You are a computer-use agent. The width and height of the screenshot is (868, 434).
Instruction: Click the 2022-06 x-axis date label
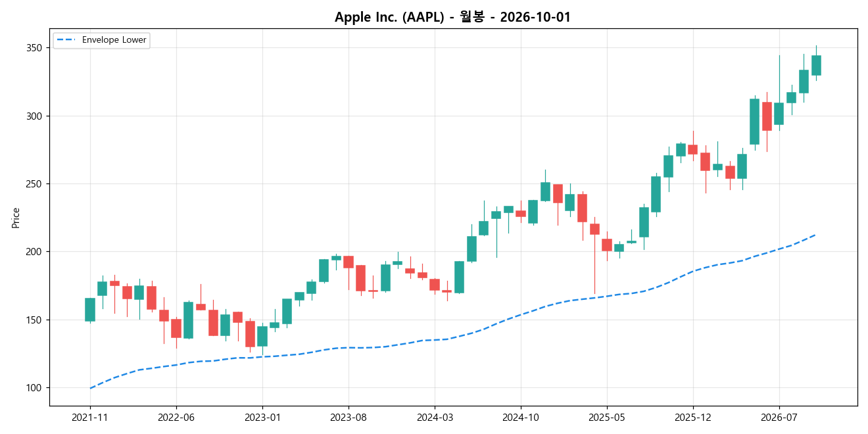click(x=176, y=417)
